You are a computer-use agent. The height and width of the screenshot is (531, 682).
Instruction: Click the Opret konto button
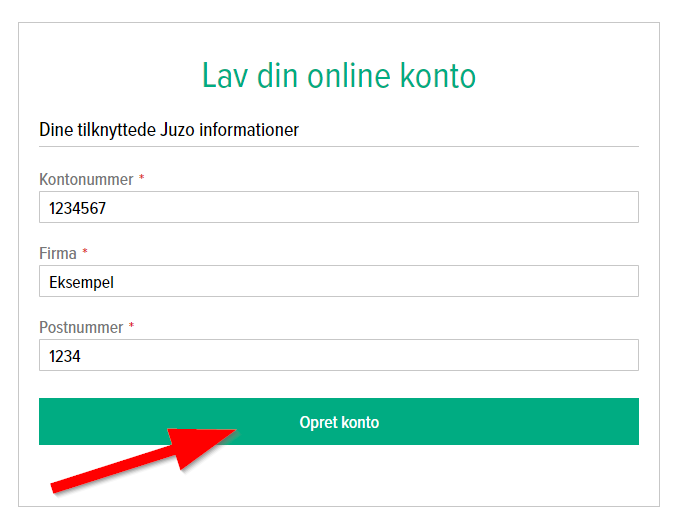339,422
